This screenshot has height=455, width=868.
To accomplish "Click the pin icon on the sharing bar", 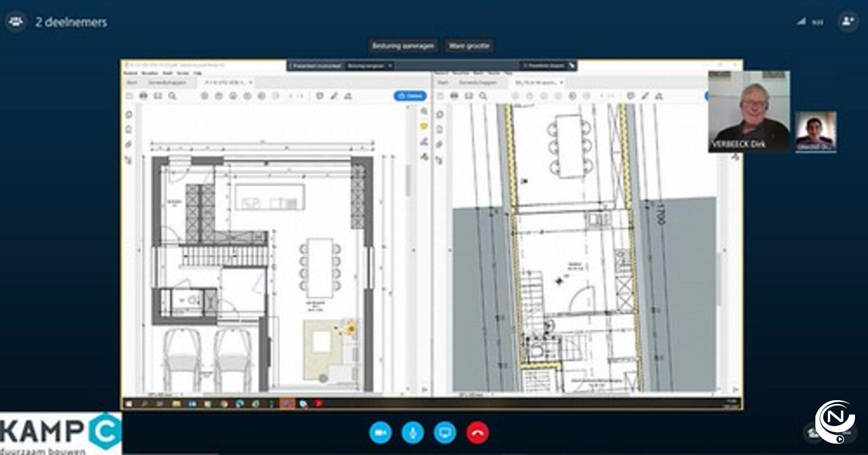I will 571,66.
